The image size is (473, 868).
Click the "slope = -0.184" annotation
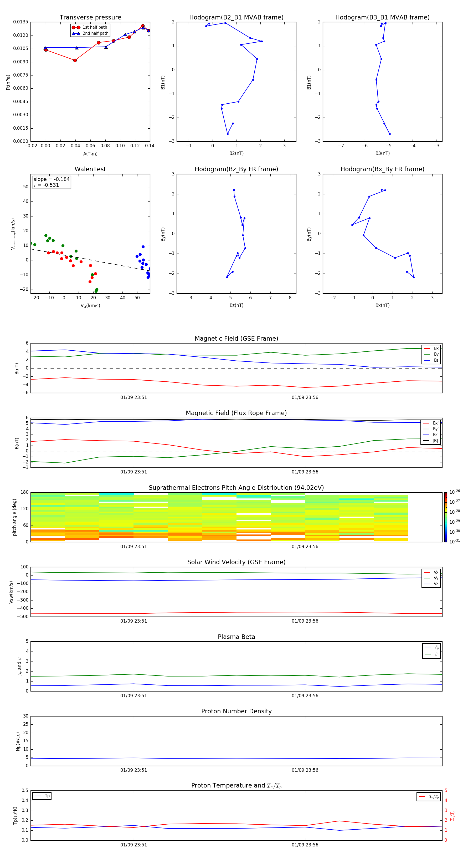click(52, 179)
